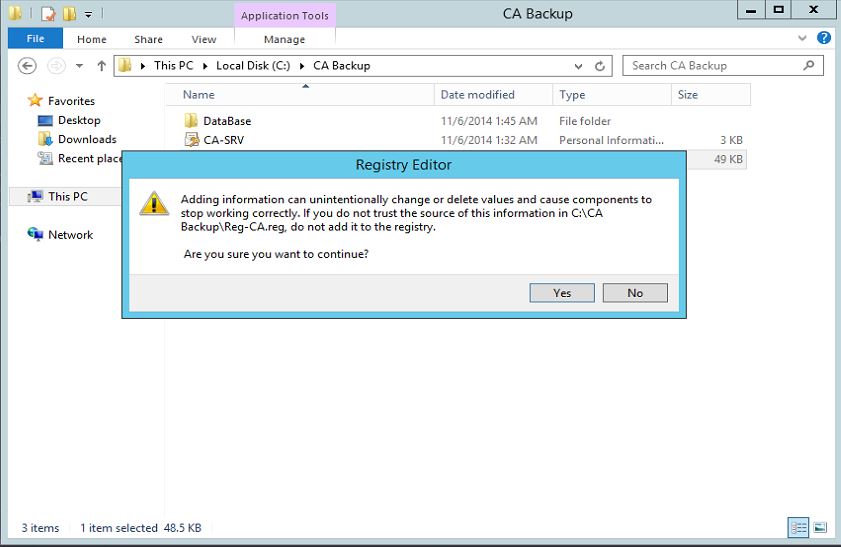Viewport: 841px width, 547px height.
Task: Select the Application Tools contextual tab
Action: [x=285, y=16]
